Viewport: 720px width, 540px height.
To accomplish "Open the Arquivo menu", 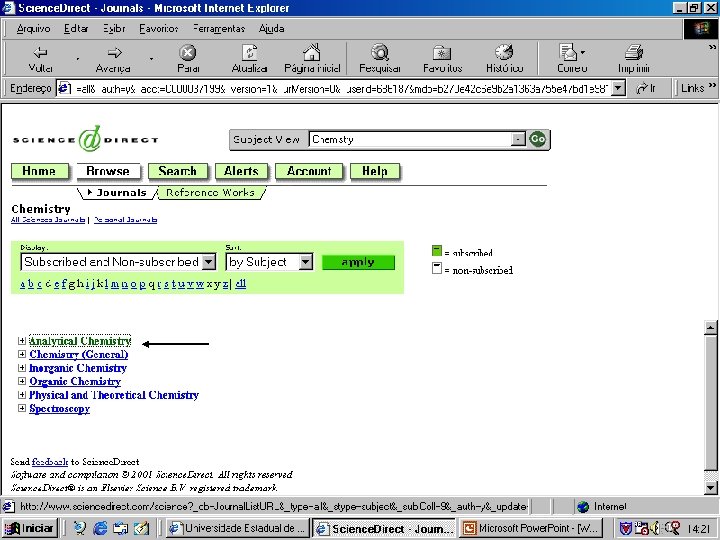I will [x=33, y=28].
